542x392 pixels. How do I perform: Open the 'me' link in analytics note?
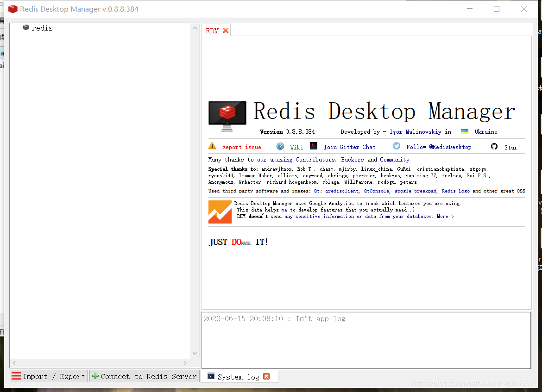click(284, 210)
